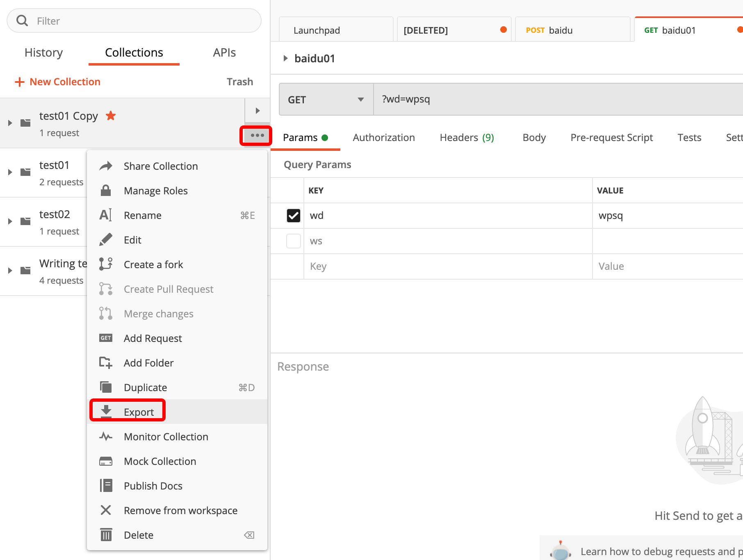Click the Create a fork icon
743x560 pixels.
[x=106, y=264]
